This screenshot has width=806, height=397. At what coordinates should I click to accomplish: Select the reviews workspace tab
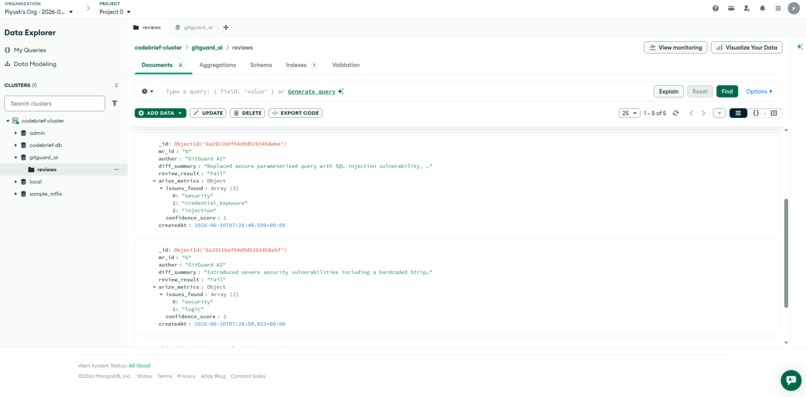148,27
